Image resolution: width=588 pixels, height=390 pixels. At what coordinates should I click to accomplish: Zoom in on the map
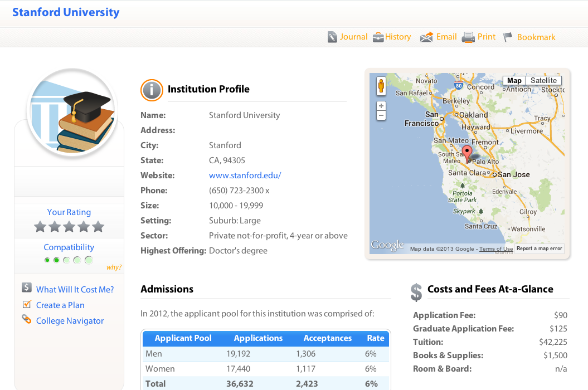pyautogui.click(x=381, y=106)
